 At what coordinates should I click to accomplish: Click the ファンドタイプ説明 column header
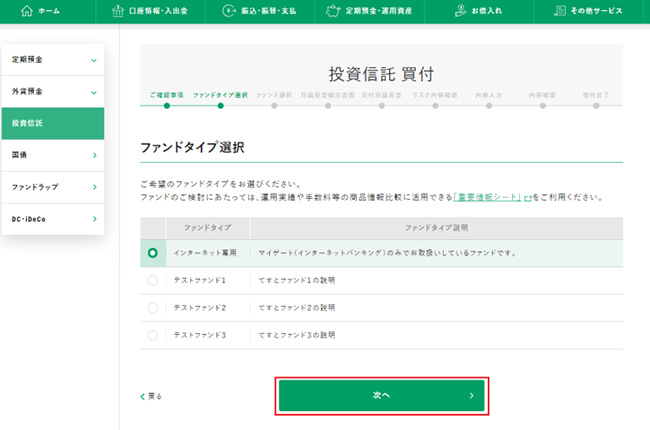click(436, 228)
